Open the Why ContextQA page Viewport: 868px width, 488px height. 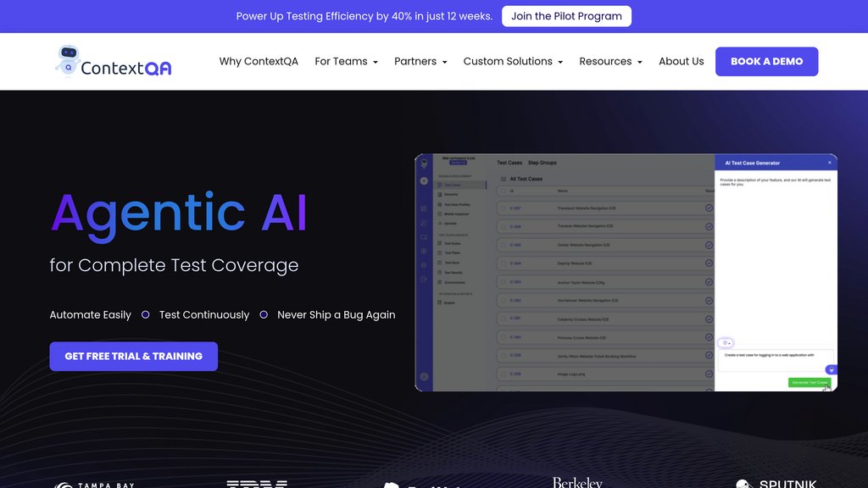(x=259, y=61)
